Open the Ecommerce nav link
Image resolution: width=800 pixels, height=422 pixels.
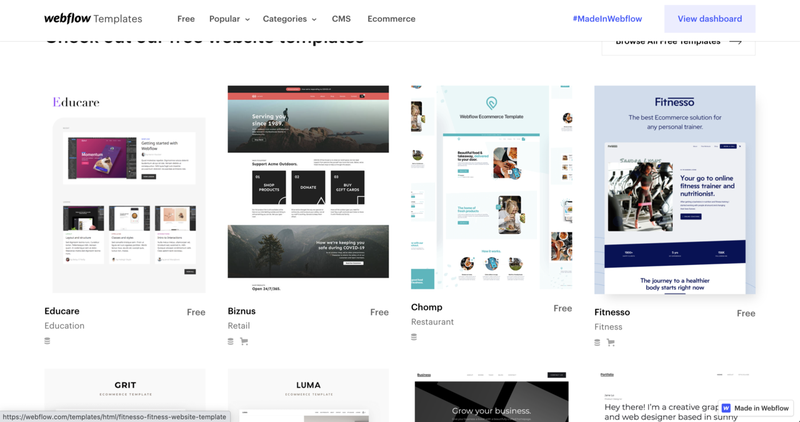[391, 19]
